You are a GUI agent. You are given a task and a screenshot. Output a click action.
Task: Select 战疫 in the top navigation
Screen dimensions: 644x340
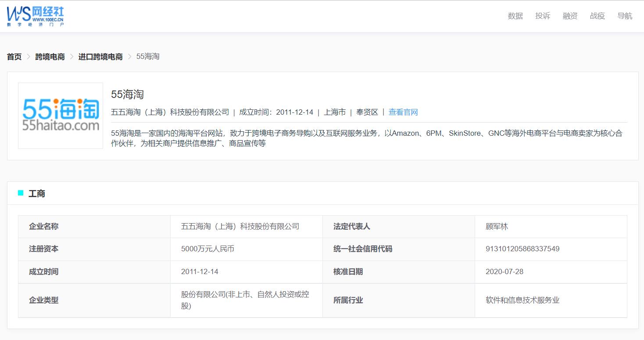point(597,16)
